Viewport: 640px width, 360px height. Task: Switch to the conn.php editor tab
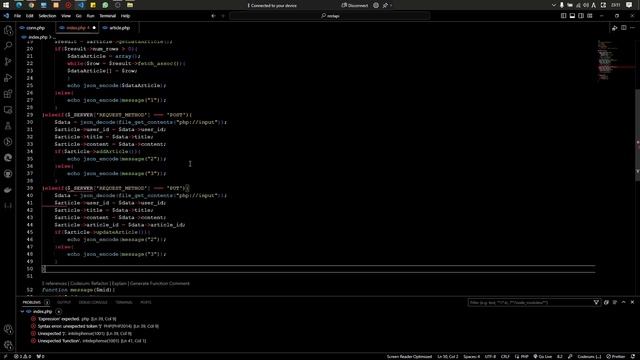35,28
